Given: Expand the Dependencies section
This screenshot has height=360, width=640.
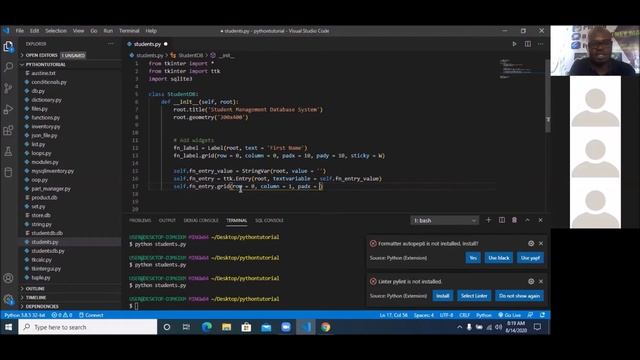Looking at the screenshot, I should coord(71,307).
